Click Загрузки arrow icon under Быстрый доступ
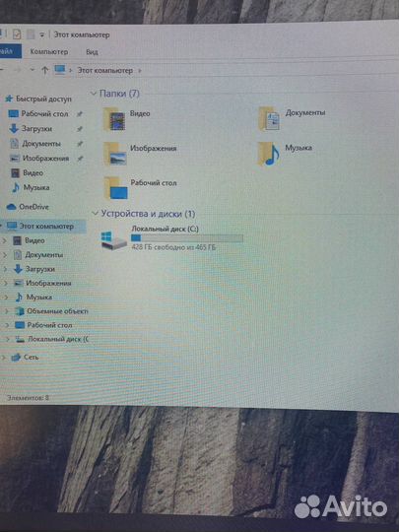 tap(14, 129)
